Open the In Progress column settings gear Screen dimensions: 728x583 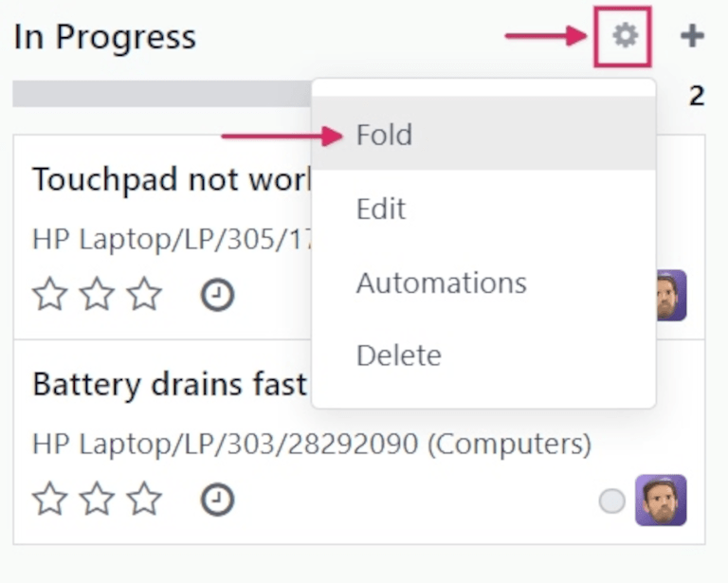[623, 37]
